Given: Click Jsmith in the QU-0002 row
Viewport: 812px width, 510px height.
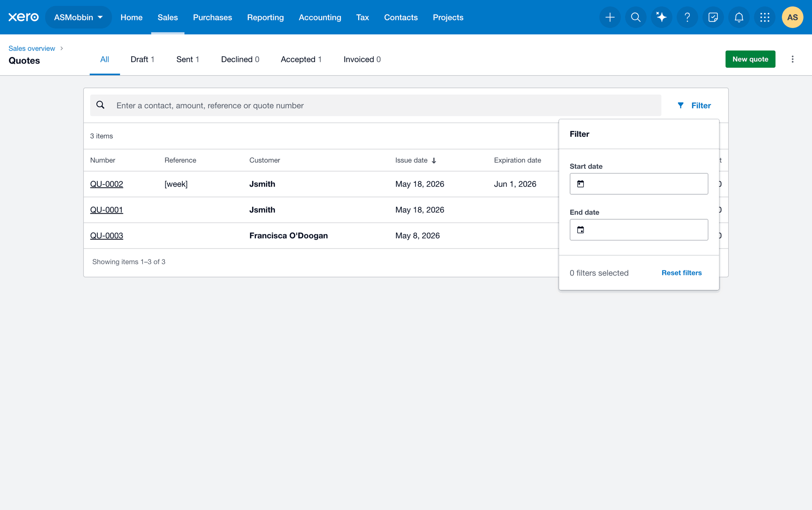Looking at the screenshot, I should coord(262,184).
